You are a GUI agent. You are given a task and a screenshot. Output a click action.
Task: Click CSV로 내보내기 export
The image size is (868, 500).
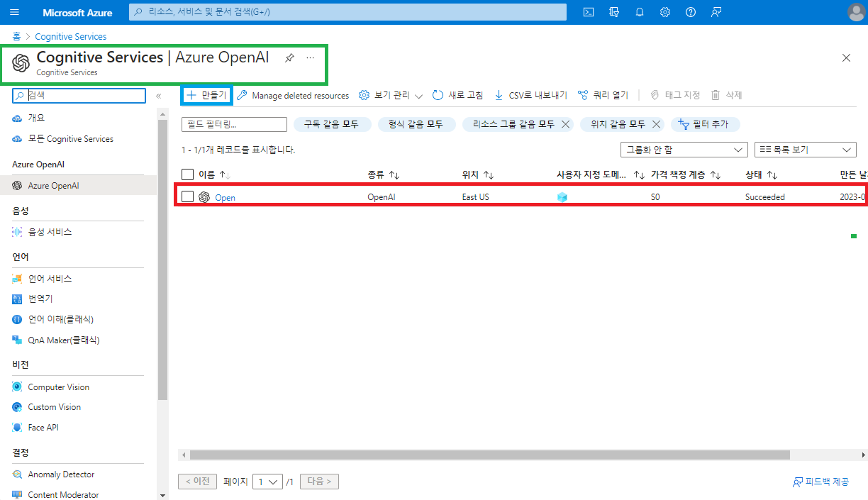(530, 96)
